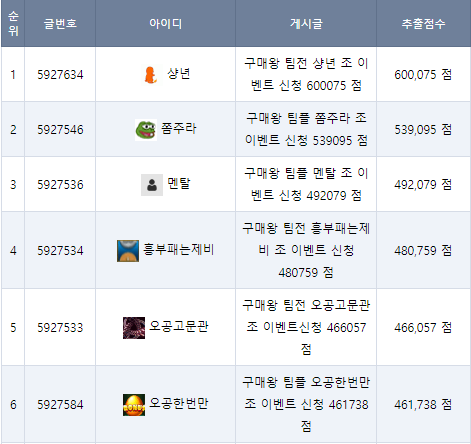This screenshot has height=444, width=471.
Task: Open post titled 구매왕 팀전 샹년 조 이벤트 신청
Action: click(306, 74)
